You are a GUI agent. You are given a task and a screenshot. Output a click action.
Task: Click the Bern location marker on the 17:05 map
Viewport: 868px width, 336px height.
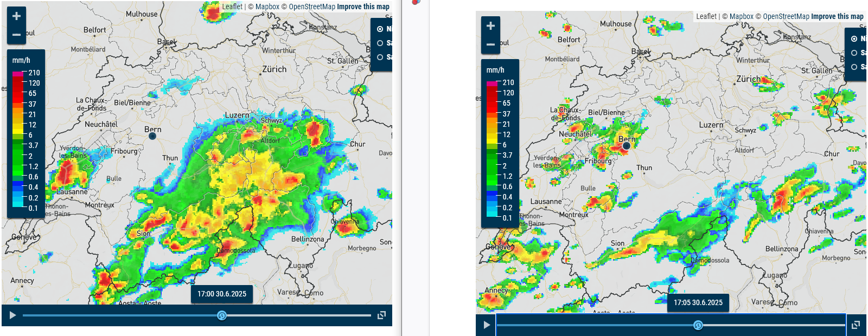coord(627,146)
